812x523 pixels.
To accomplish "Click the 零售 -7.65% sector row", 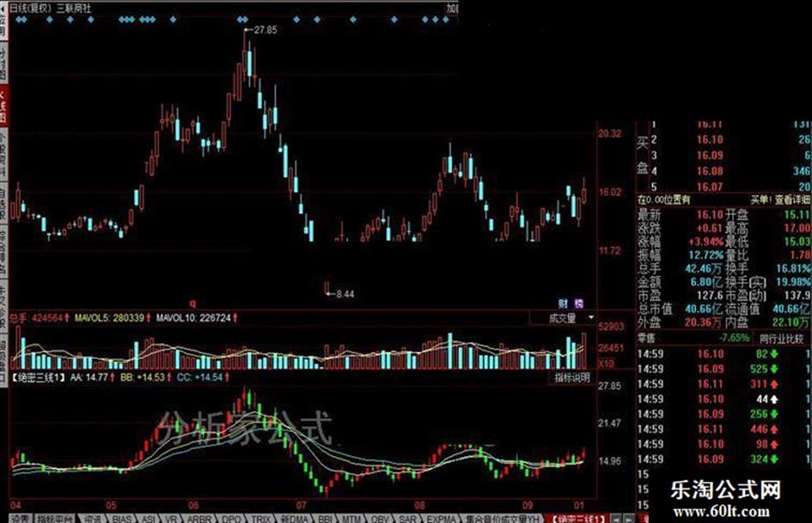I will pyautogui.click(x=694, y=338).
